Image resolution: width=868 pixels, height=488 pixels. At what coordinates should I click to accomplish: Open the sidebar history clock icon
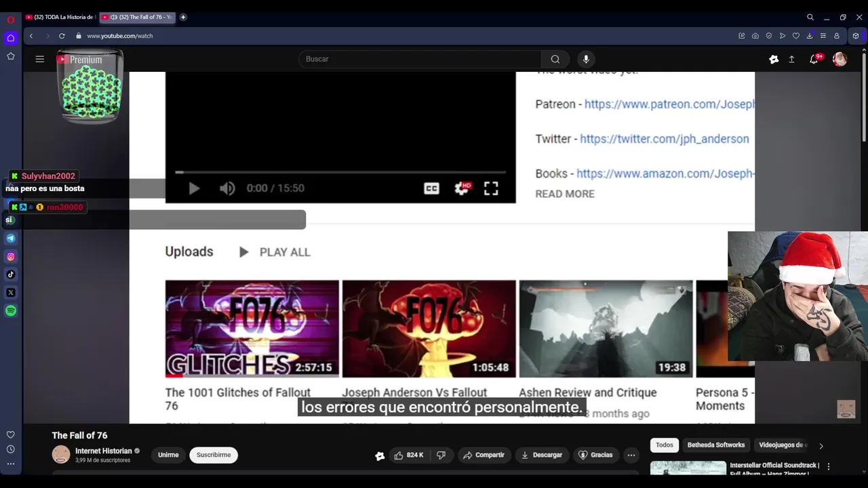pyautogui.click(x=11, y=449)
